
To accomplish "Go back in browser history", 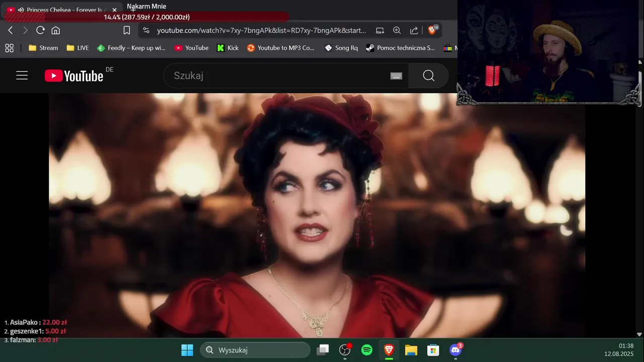I will tap(11, 31).
